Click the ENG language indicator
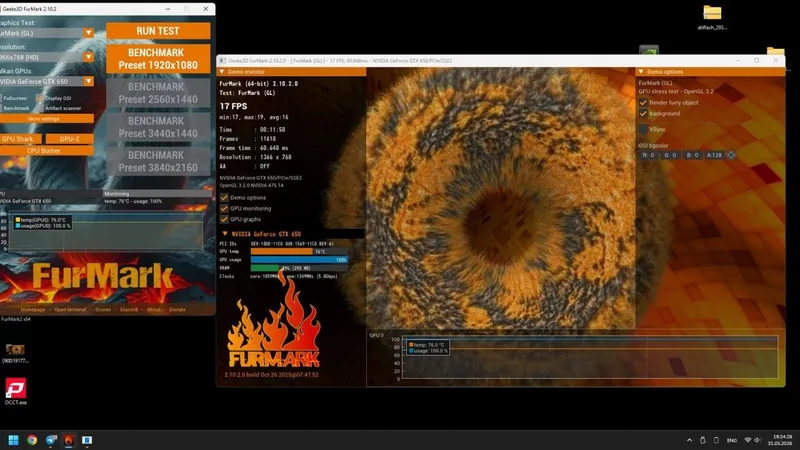Image resolution: width=800 pixels, height=450 pixels. (732, 440)
